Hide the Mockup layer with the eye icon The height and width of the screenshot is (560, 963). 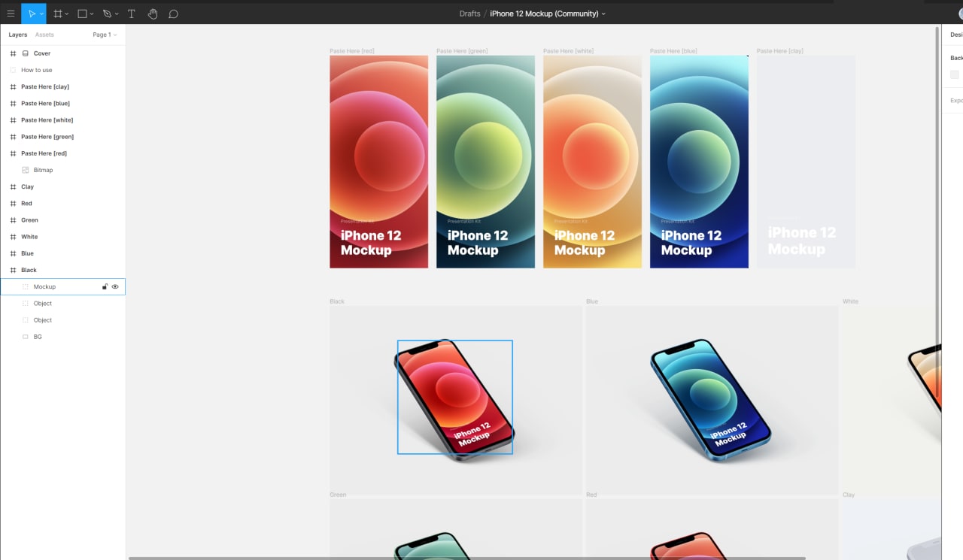(115, 286)
